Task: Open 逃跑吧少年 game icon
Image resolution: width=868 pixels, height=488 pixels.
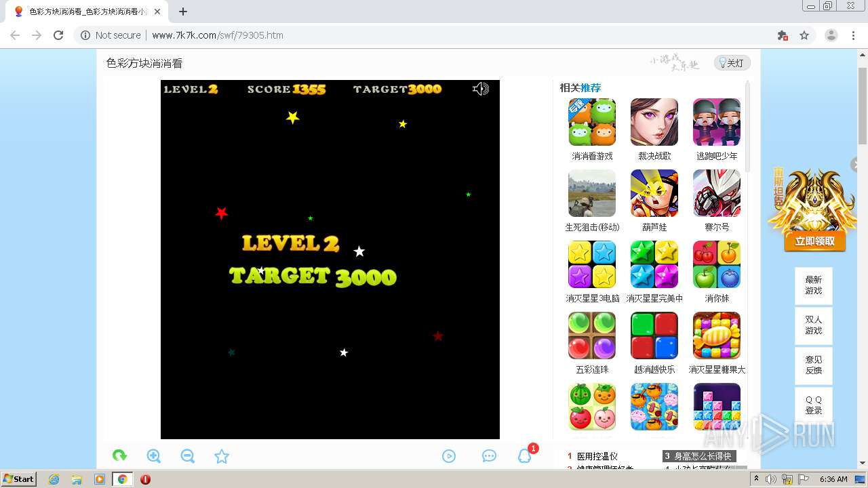Action: [x=717, y=122]
